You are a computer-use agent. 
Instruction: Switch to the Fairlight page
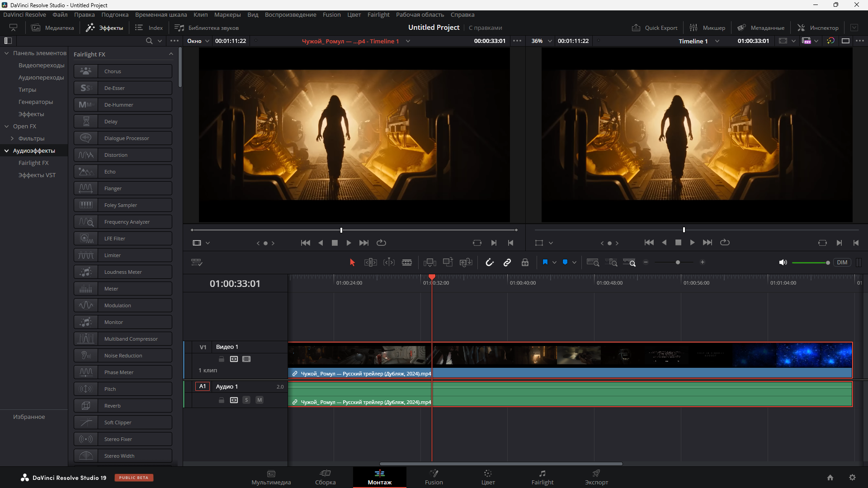coord(542,477)
